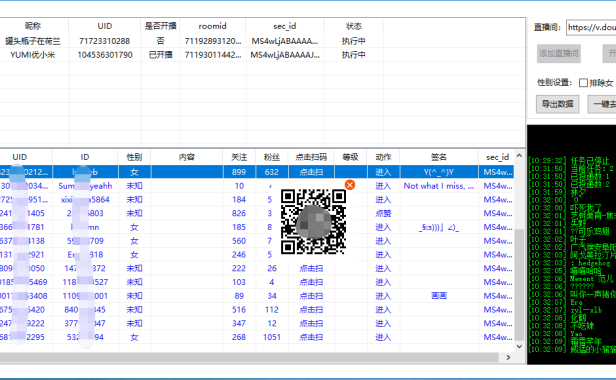
Task: Click the 是否开播 column header
Action: pyautogui.click(x=160, y=26)
